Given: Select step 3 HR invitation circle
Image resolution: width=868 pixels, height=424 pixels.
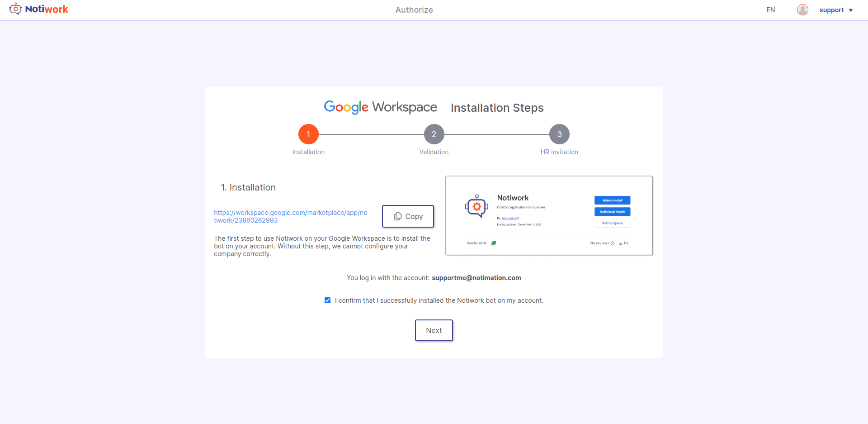Looking at the screenshot, I should coord(559,134).
